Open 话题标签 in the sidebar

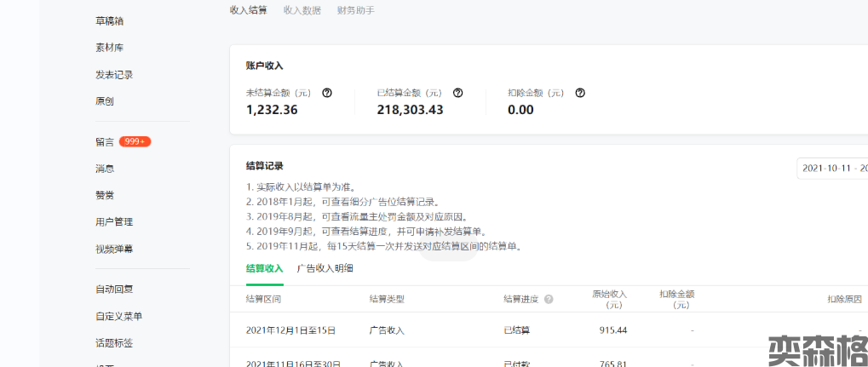(114, 344)
